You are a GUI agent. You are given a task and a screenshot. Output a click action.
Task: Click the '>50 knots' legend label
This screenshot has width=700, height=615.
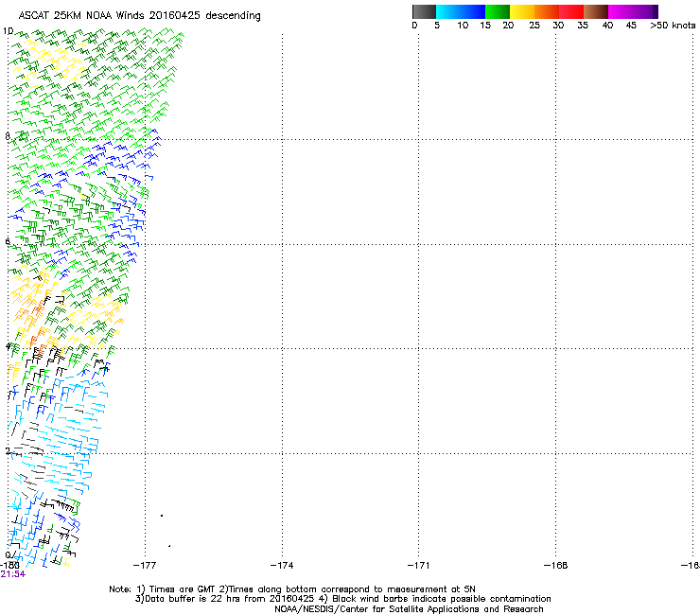click(673, 26)
